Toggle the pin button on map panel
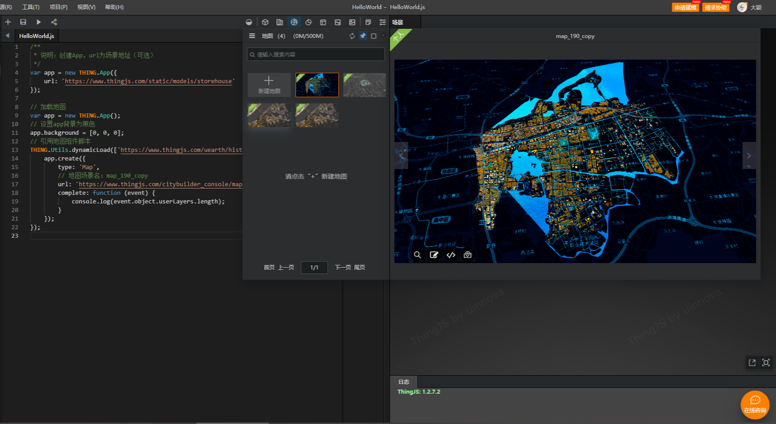This screenshot has height=424, width=776. point(363,36)
